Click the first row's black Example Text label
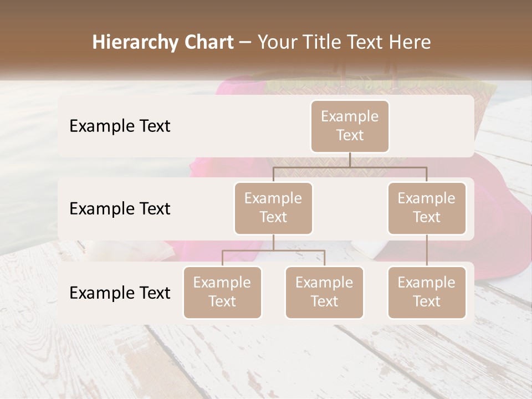 (120, 126)
